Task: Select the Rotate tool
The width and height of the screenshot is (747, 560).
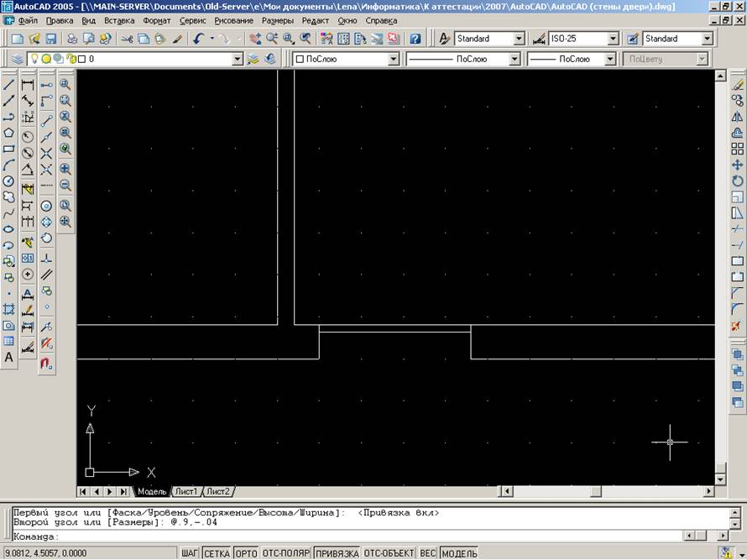Action: [738, 181]
